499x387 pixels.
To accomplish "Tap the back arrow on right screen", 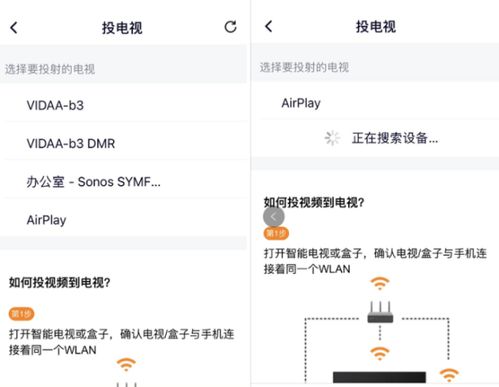I will (269, 26).
